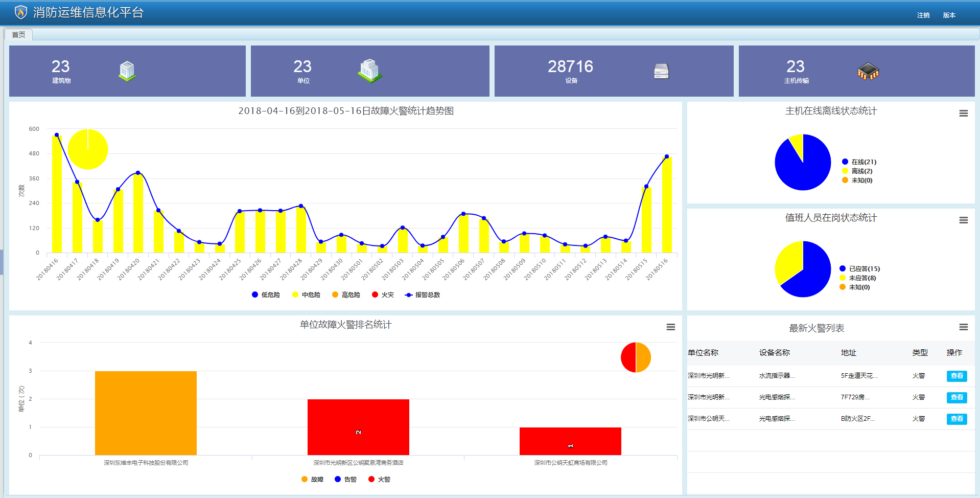Switch to the 首页 tab
The image size is (980, 498).
(19, 35)
